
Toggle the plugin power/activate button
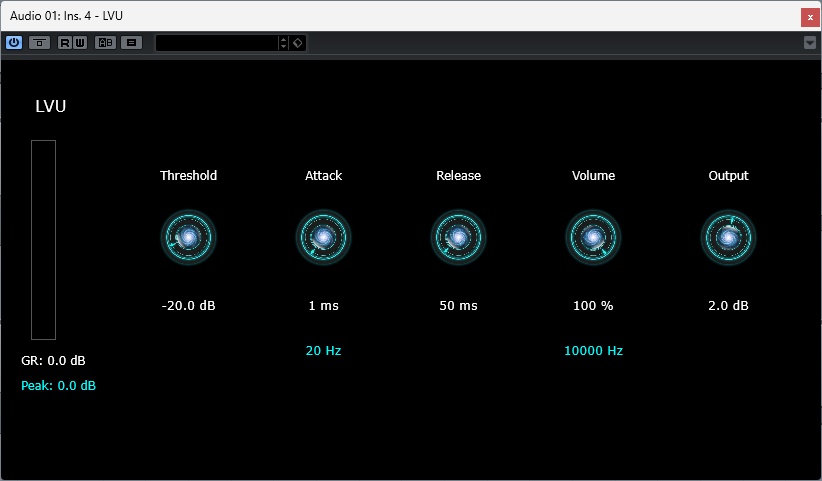(x=14, y=42)
